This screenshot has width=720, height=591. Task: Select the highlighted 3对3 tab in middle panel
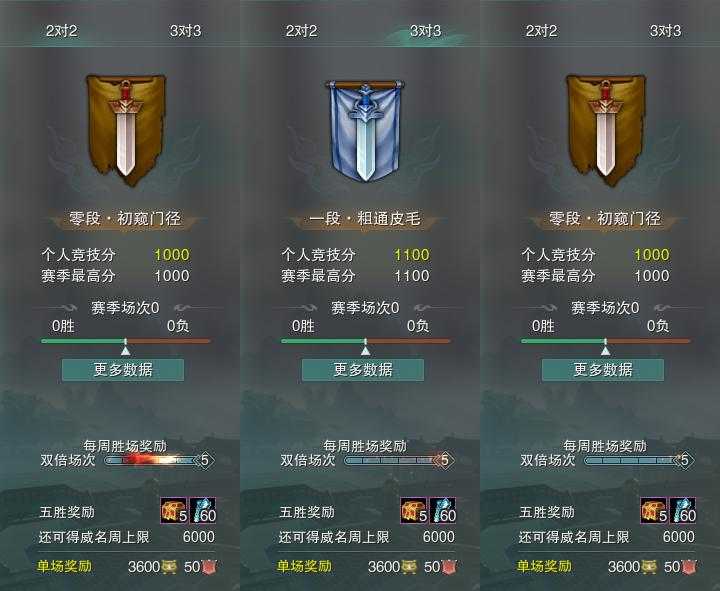[x=425, y=31]
